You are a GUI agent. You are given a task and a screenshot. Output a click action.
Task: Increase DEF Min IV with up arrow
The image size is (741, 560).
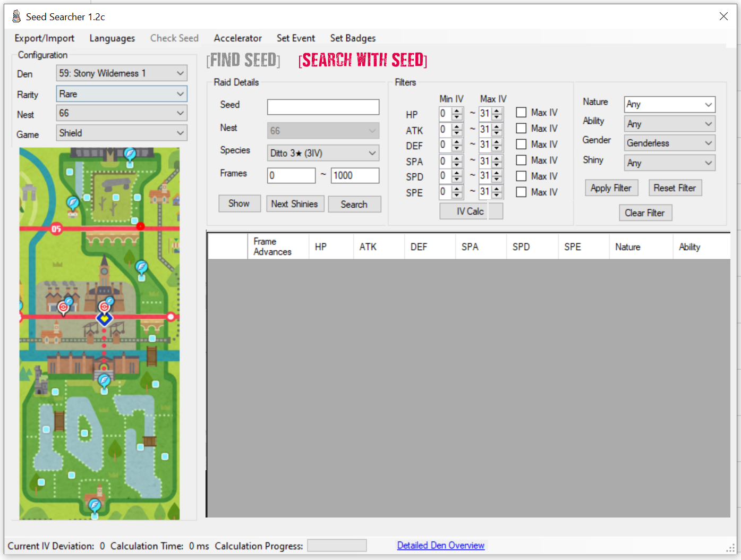(x=457, y=141)
